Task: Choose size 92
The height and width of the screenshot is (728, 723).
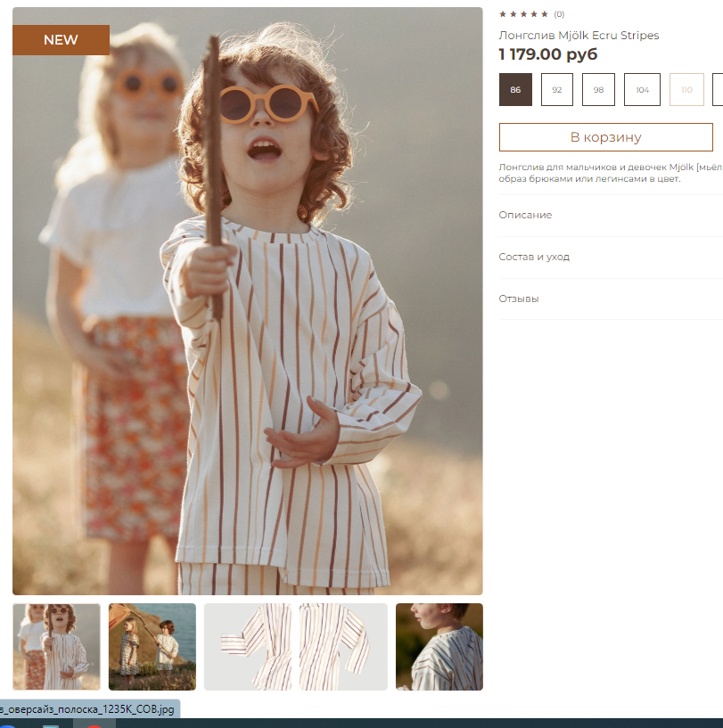Action: click(x=557, y=90)
